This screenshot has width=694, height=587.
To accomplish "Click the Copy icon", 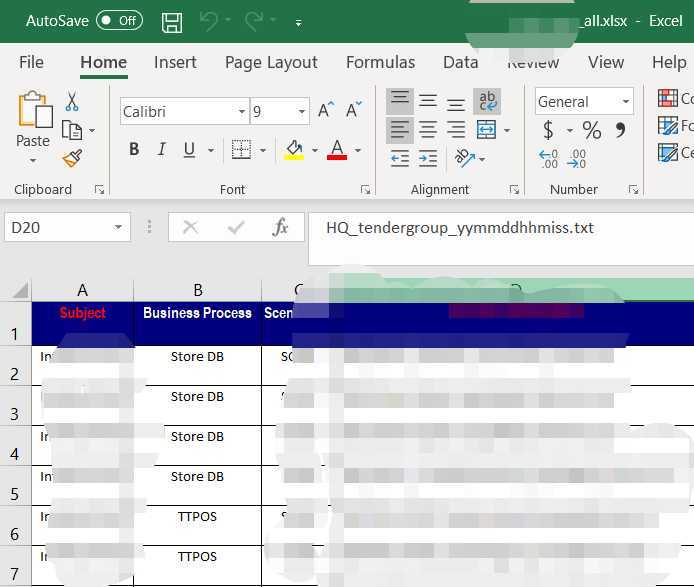I will coord(72,130).
